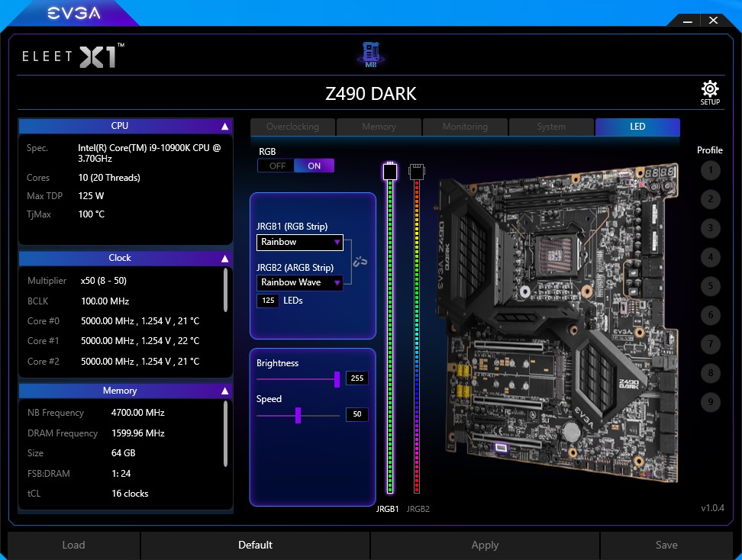Select profile slot 7
This screenshot has height=560, width=742.
tap(710, 344)
